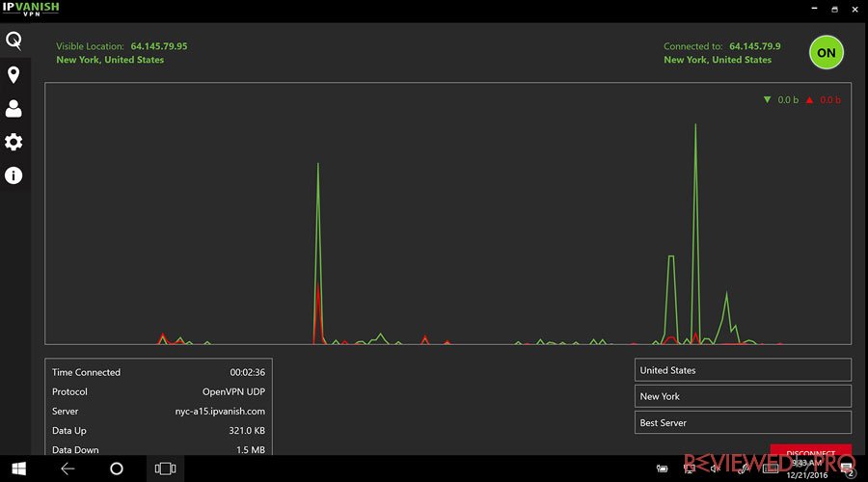Click the red Disconnect button

(810, 449)
